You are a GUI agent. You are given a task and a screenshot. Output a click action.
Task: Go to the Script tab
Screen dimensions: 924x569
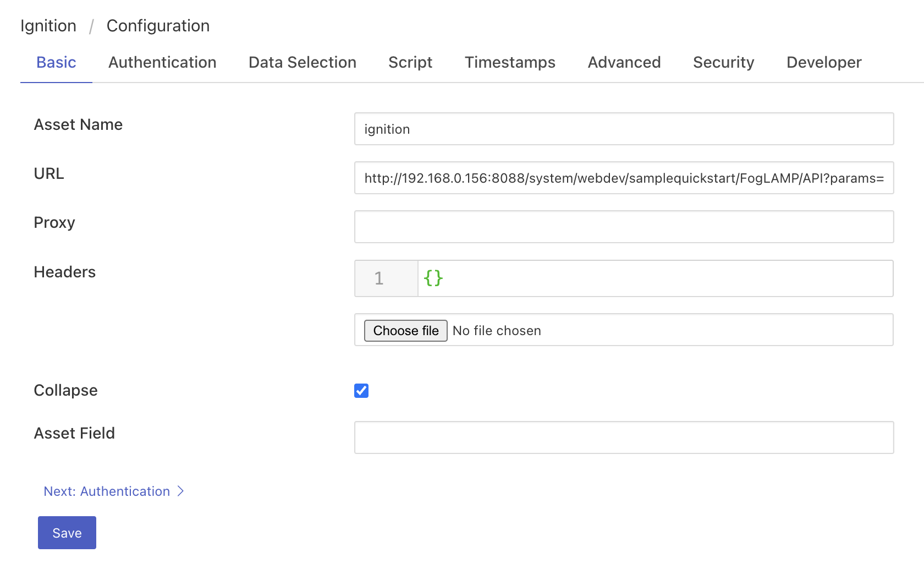coord(410,63)
